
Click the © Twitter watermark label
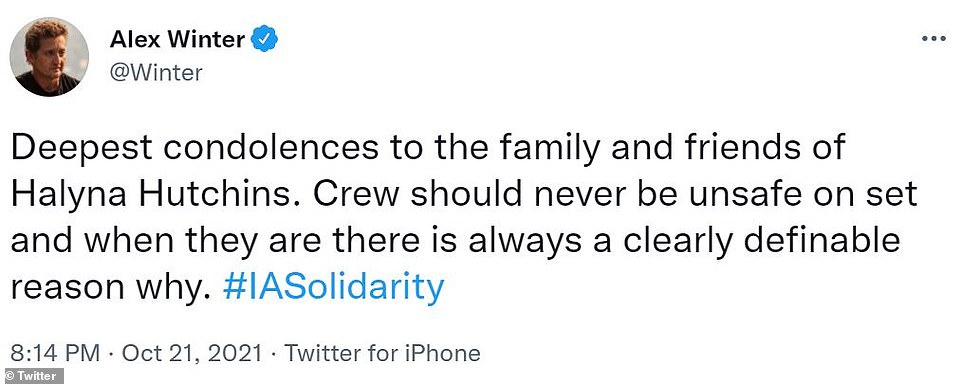(x=32, y=376)
